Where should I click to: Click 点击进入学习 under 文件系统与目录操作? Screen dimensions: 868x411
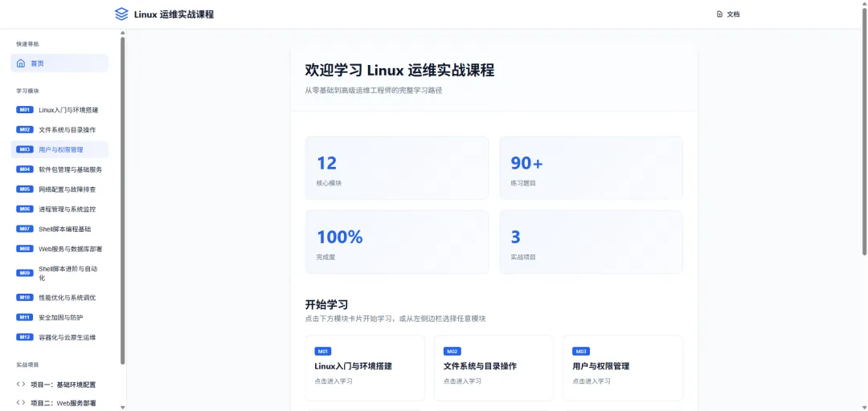point(462,381)
